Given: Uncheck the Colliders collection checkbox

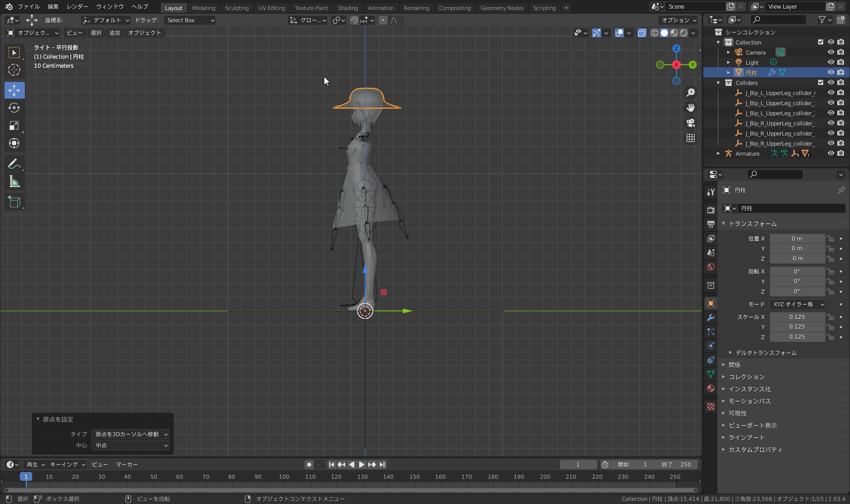Looking at the screenshot, I should coord(821,83).
